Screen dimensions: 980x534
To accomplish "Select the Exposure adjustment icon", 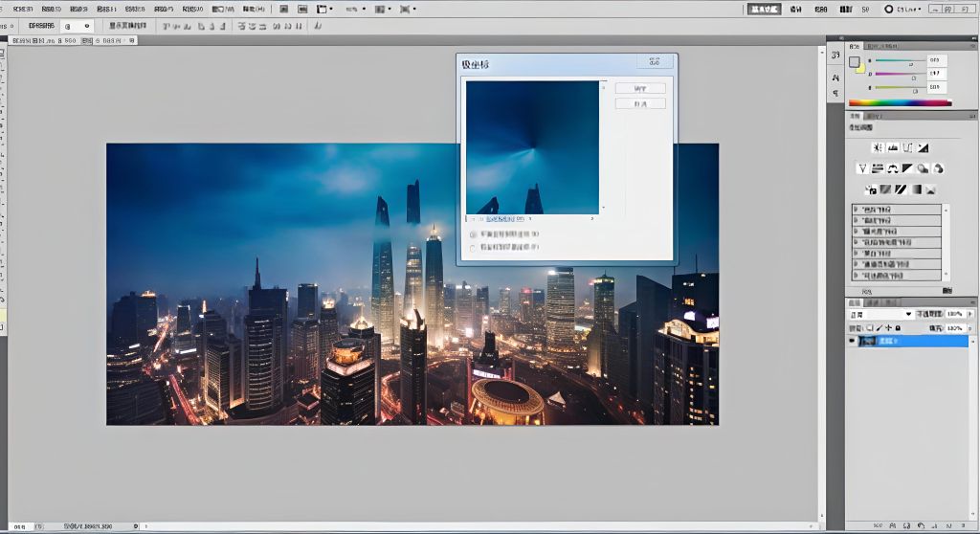I will 923,147.
